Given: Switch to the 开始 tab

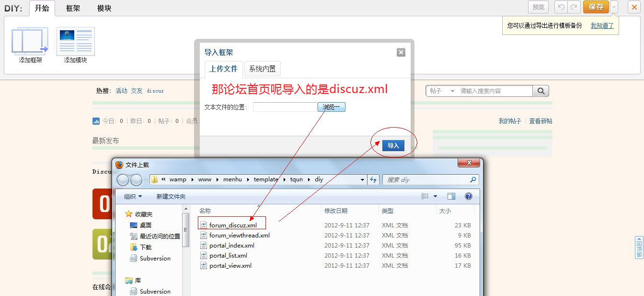Looking at the screenshot, I should pos(42,8).
